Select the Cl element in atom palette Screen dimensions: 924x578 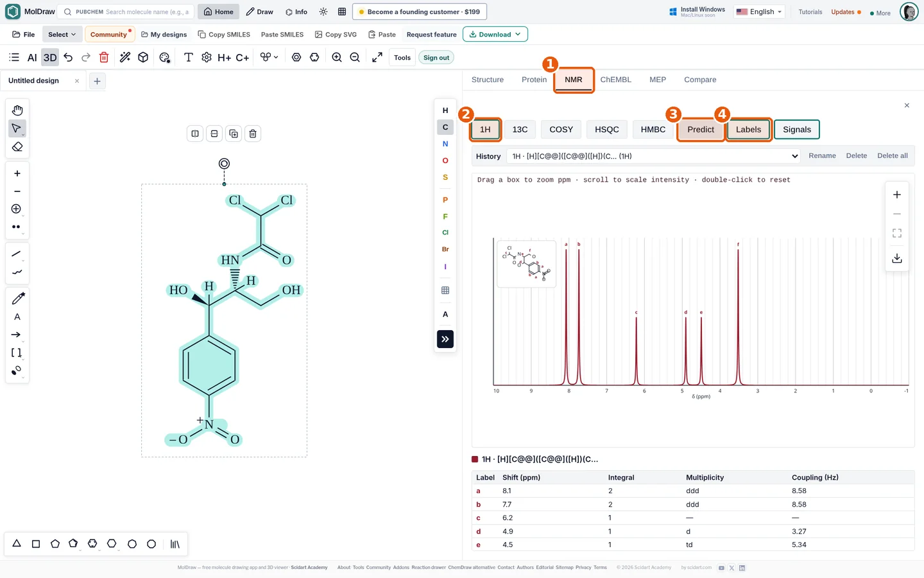[x=445, y=232]
